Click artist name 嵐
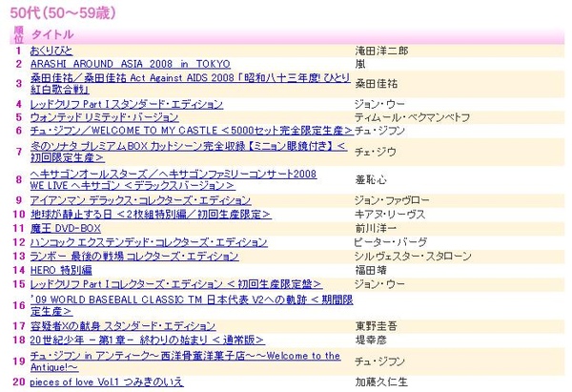Image resolution: width=572 pixels, height=392 pixels. pos(360,64)
